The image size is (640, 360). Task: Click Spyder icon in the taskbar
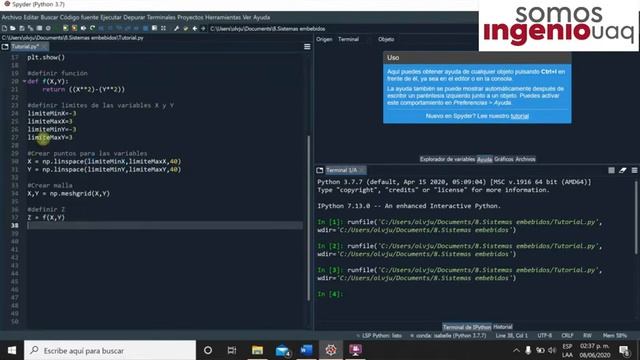pos(331,350)
